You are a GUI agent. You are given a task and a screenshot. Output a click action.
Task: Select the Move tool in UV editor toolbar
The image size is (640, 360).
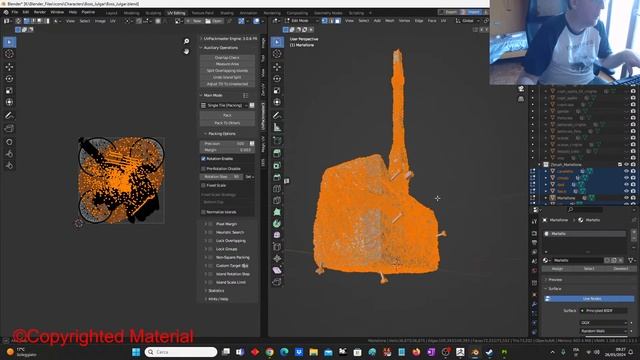point(9,67)
